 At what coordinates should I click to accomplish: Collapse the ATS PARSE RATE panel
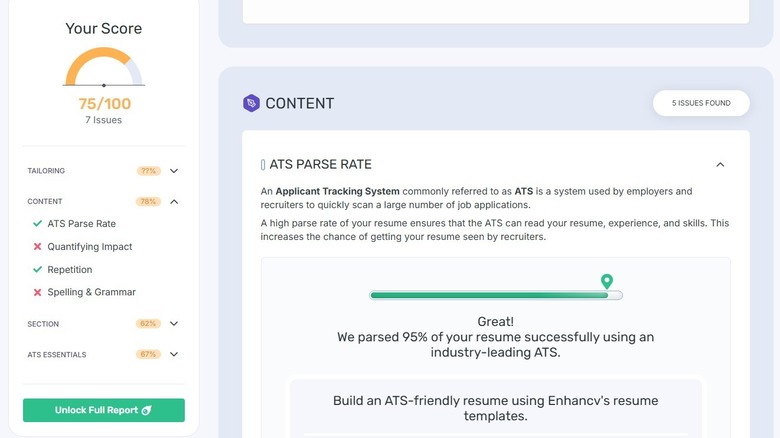tap(720, 165)
